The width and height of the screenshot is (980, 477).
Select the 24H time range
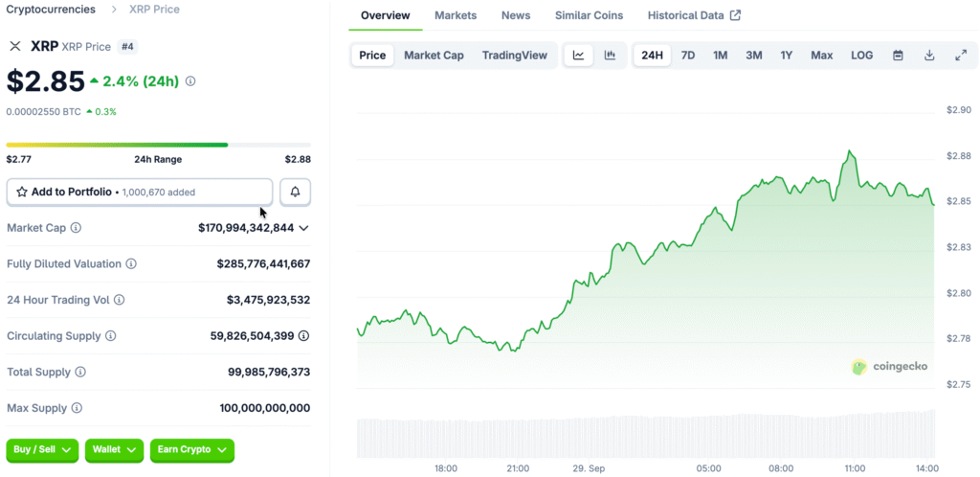[652, 55]
